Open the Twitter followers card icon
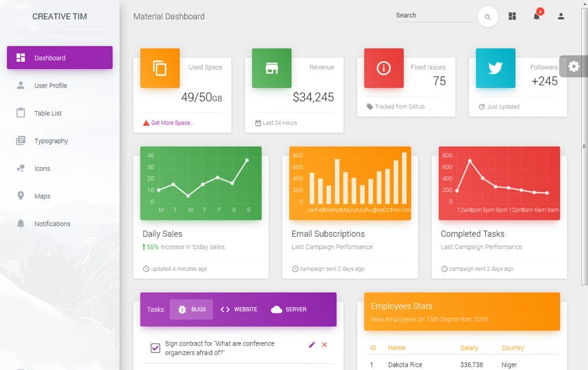This screenshot has height=370, width=588. [495, 68]
